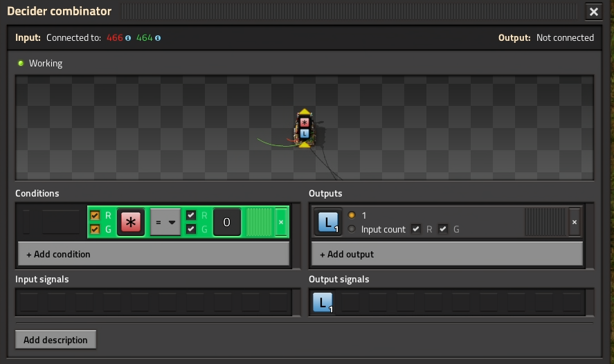Click the combinator entity in preview
614x364 pixels.
(x=304, y=128)
